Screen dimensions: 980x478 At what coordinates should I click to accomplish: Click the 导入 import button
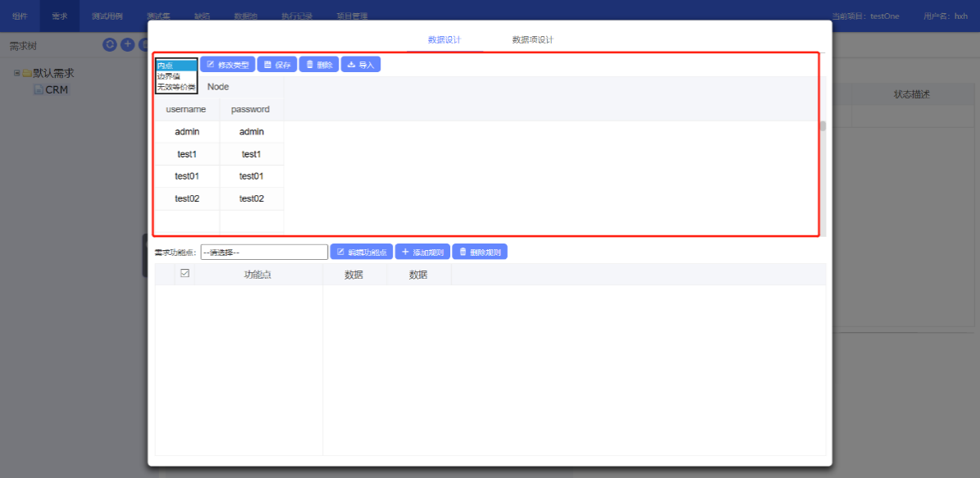coord(361,65)
